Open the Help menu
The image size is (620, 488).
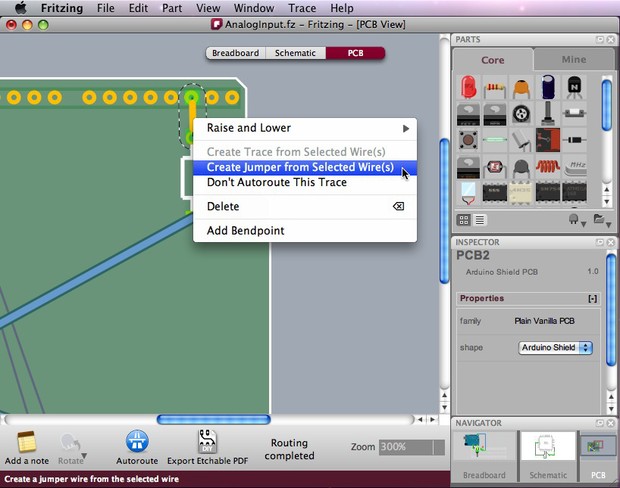[342, 8]
